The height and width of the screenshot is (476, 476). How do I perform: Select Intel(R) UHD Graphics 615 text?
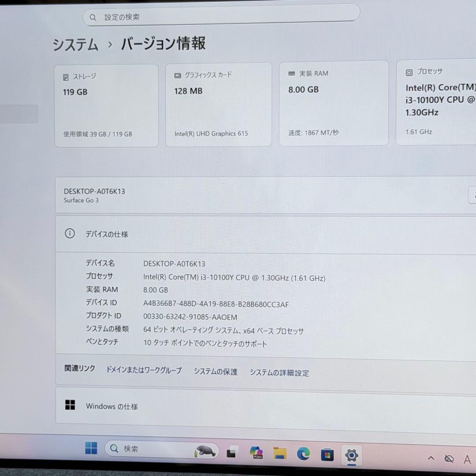point(211,134)
